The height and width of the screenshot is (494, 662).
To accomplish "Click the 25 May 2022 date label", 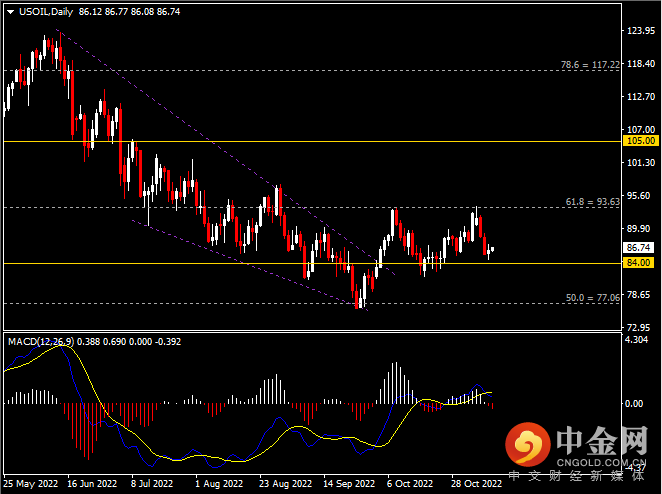I will pyautogui.click(x=30, y=483).
